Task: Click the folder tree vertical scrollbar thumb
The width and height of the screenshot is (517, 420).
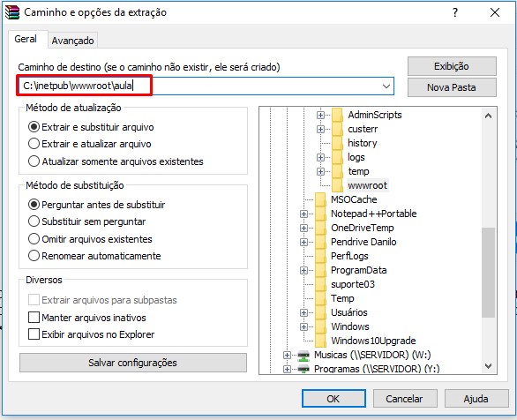Action: 488,273
